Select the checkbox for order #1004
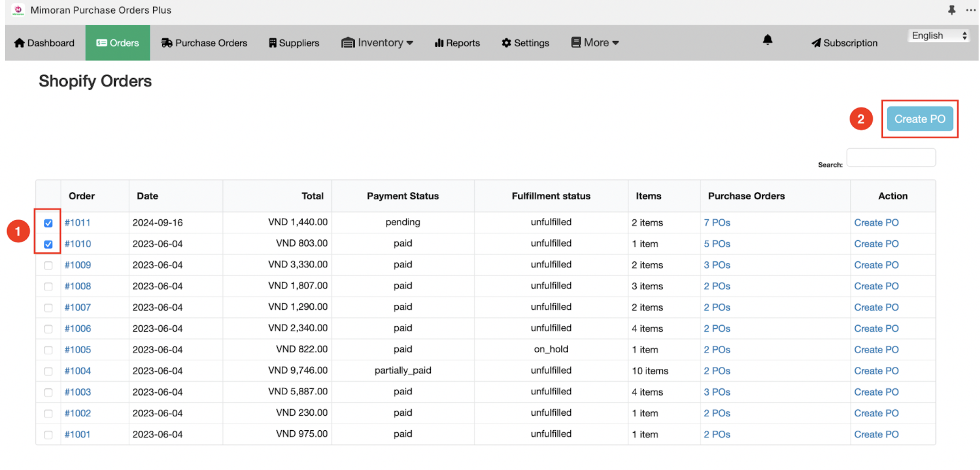The width and height of the screenshot is (980, 470). point(48,371)
